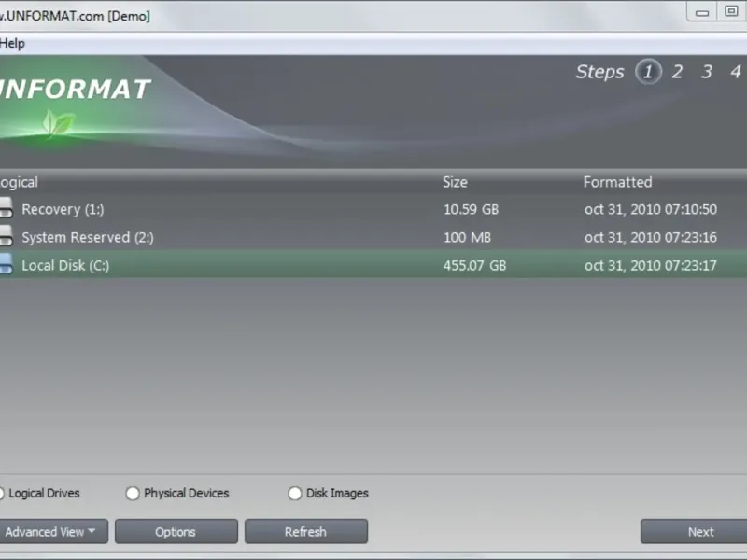This screenshot has height=560, width=747.
Task: Select the Recovery (1:) row
Action: pos(373,209)
